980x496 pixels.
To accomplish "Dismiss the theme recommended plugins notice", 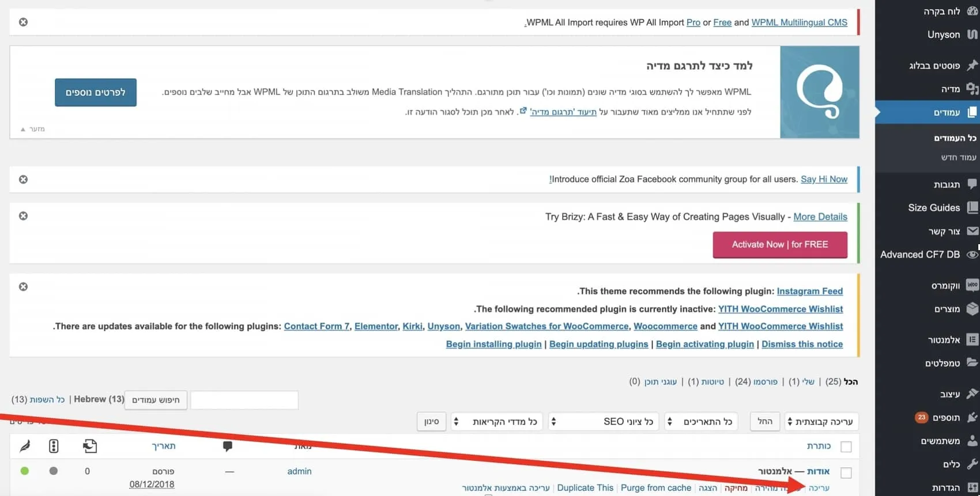I will 23,286.
